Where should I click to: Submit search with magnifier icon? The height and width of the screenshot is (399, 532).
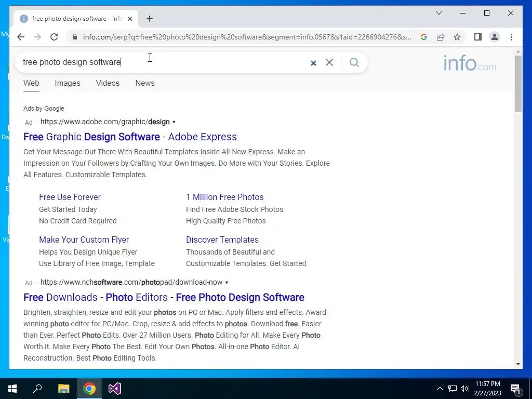pyautogui.click(x=354, y=62)
